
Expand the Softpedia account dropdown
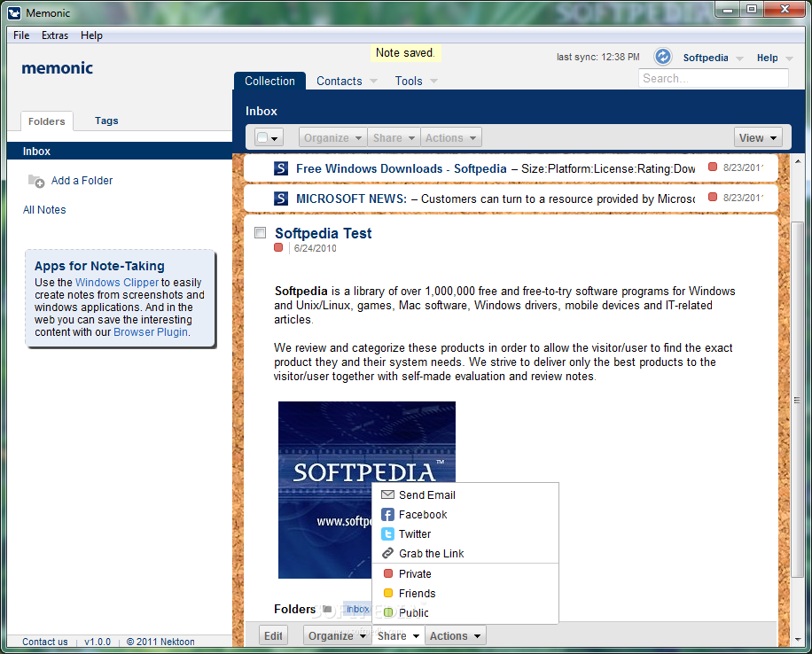coord(739,58)
